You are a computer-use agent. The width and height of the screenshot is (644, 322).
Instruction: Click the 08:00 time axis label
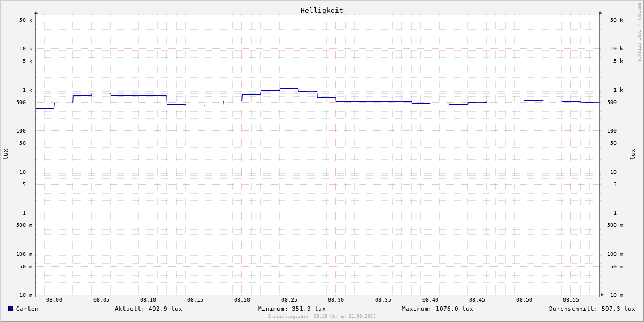(x=54, y=300)
